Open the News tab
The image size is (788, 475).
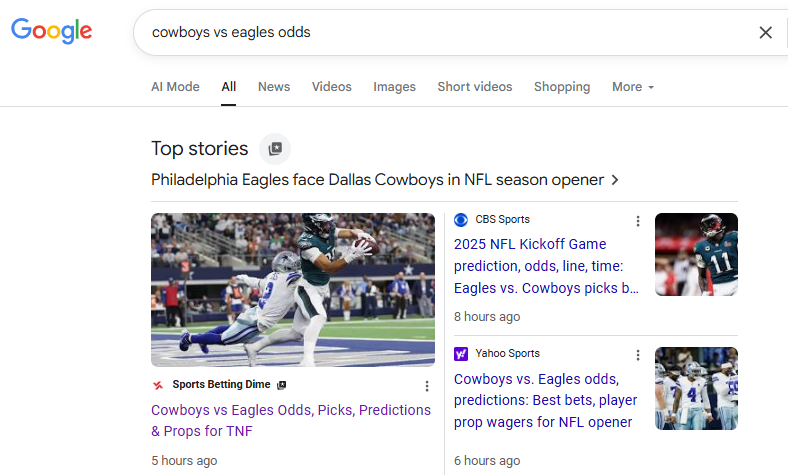click(274, 86)
